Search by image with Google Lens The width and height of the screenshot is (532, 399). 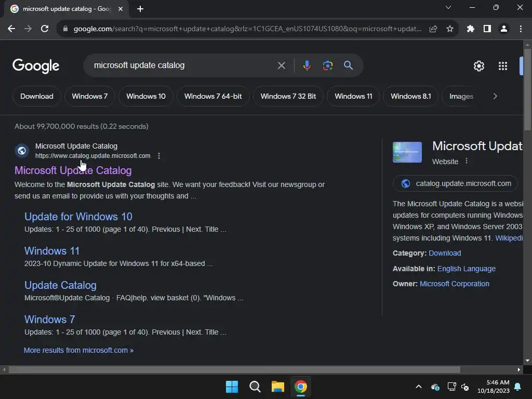coord(328,65)
